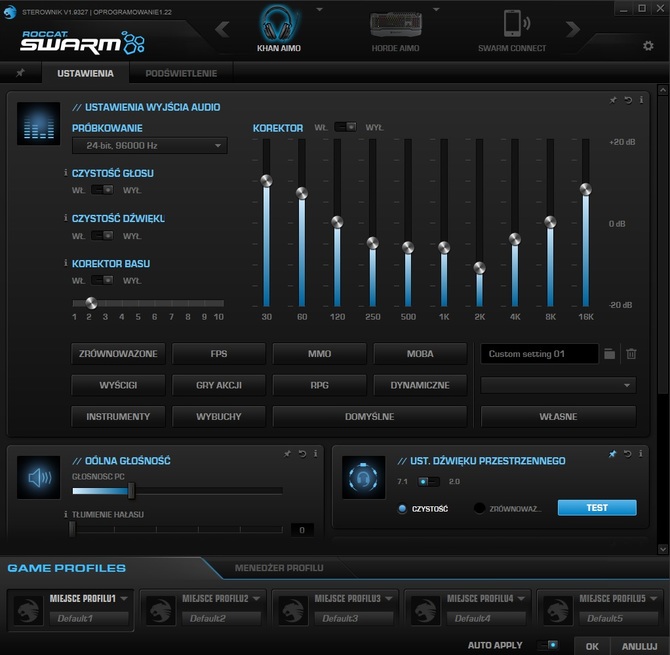Expand the Miejsce Profilu1 dropdown arrow

[x=124, y=599]
